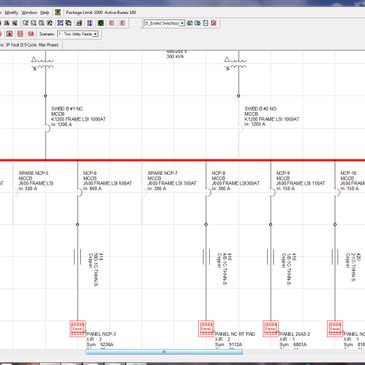The width and height of the screenshot is (365, 365).
Task: Toggle the NCP-8 300 A breaker symbol
Action: [208, 192]
